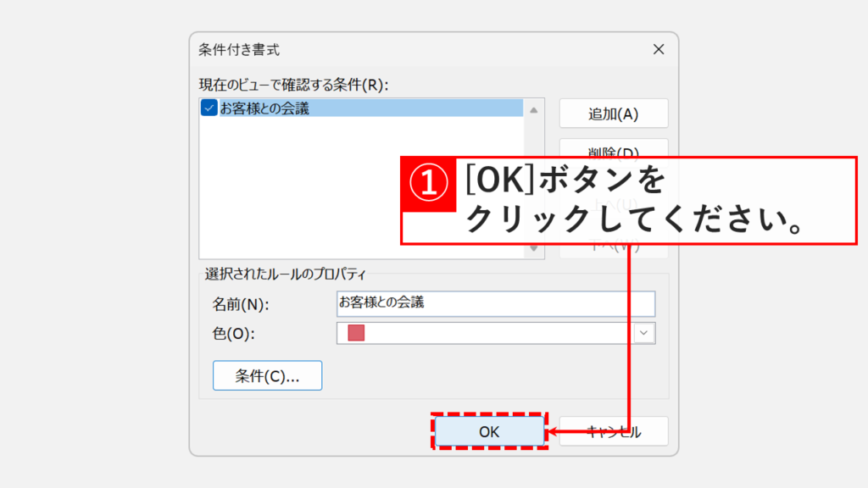Open the 色(O) color dropdown arrow
The height and width of the screenshot is (488, 868).
click(644, 333)
